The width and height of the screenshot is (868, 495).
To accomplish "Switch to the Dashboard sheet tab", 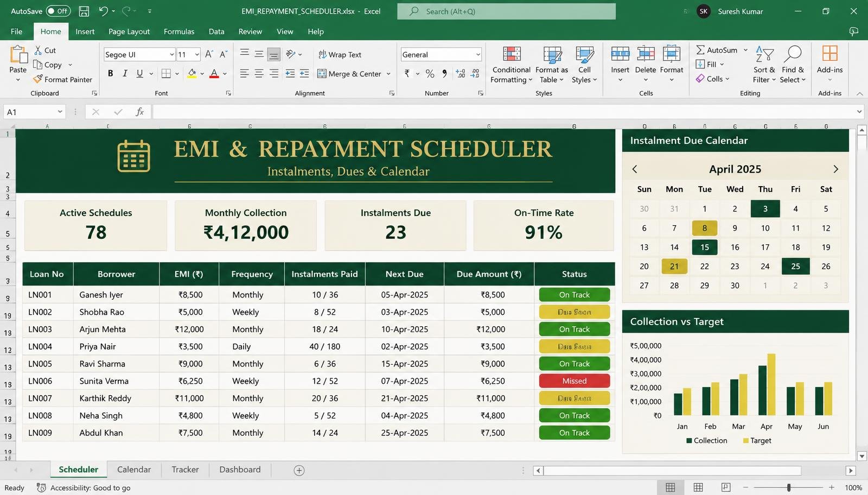I will 240,469.
